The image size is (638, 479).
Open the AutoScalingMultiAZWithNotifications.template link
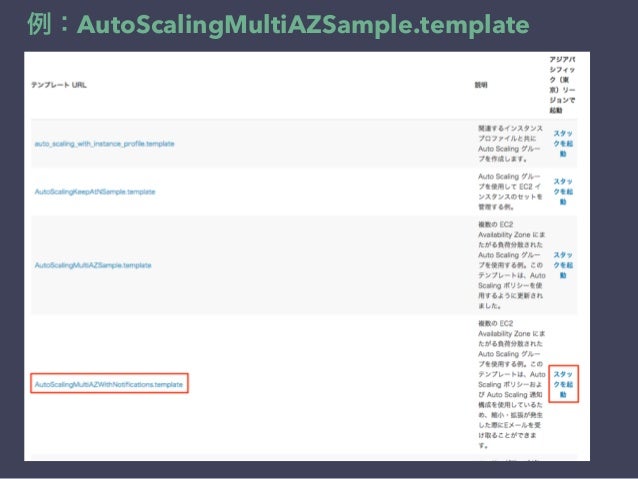[x=109, y=384]
